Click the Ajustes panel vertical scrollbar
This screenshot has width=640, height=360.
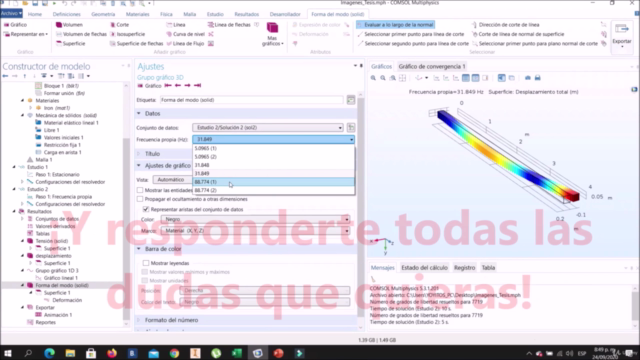(x=360, y=208)
